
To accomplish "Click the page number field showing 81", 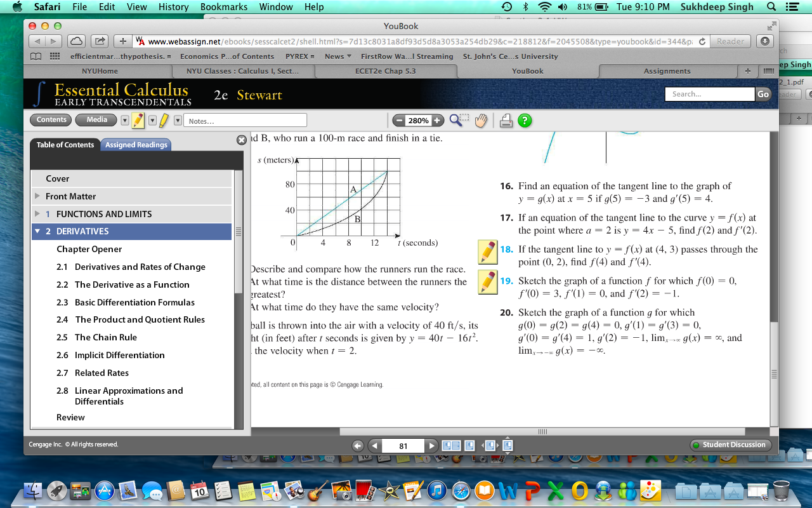I will [x=403, y=446].
